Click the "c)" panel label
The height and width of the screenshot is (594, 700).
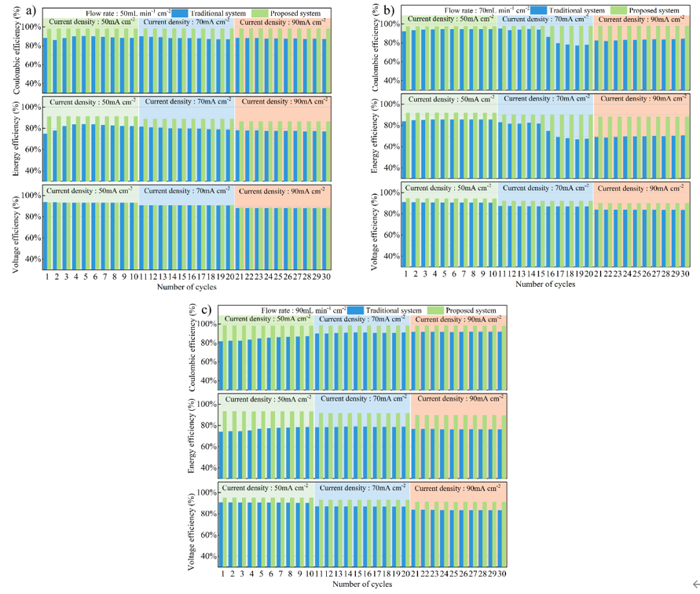(x=206, y=309)
